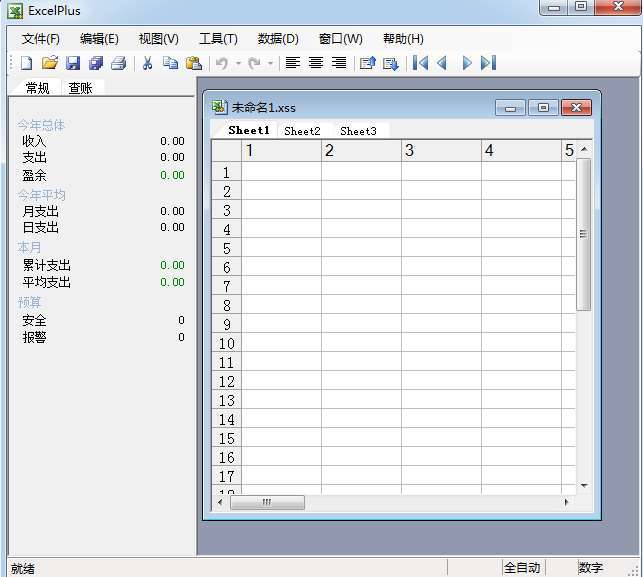Viewport: 643px width, 577px height.
Task: Jump to last record arrow icon
Action: tap(488, 63)
